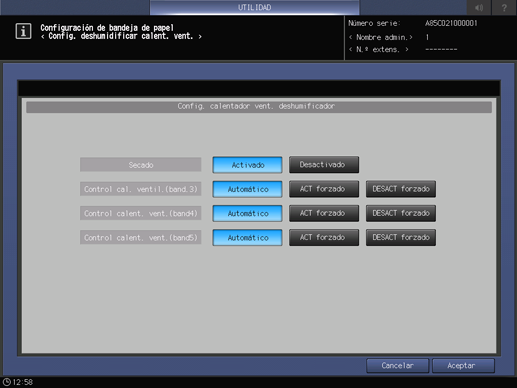This screenshot has width=517, height=388.
Task: Select ACT forzado for band5 heater control
Action: click(x=324, y=237)
